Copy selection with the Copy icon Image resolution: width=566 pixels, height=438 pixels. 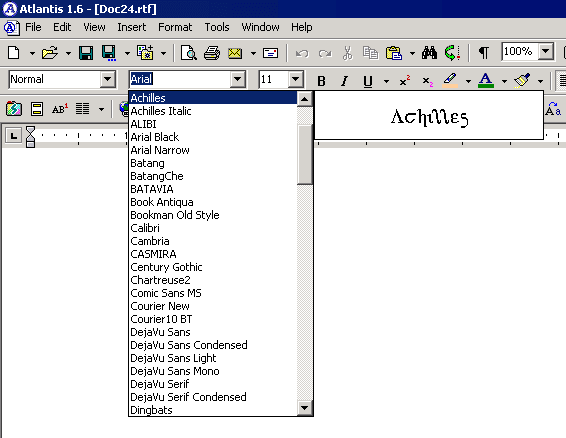(x=370, y=53)
